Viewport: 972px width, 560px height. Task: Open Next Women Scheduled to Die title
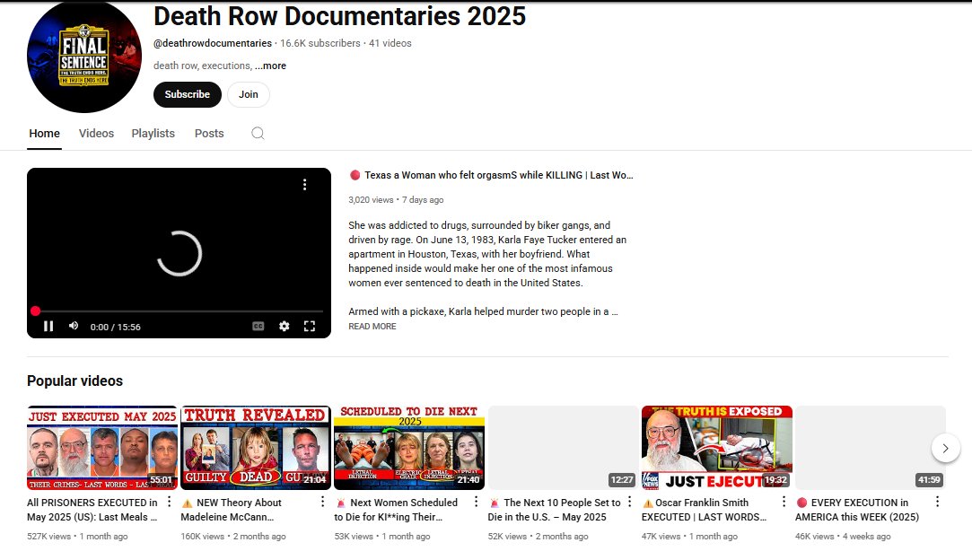pyautogui.click(x=396, y=510)
